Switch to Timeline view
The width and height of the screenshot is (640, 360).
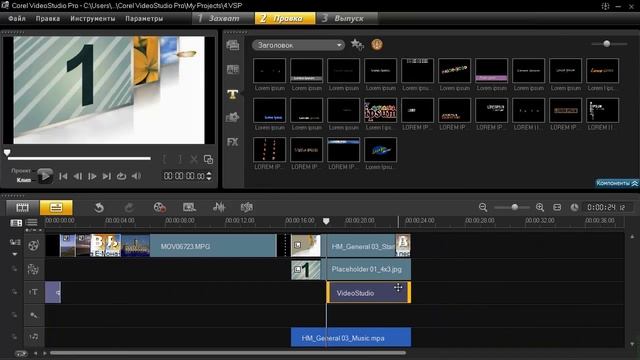pos(56,207)
